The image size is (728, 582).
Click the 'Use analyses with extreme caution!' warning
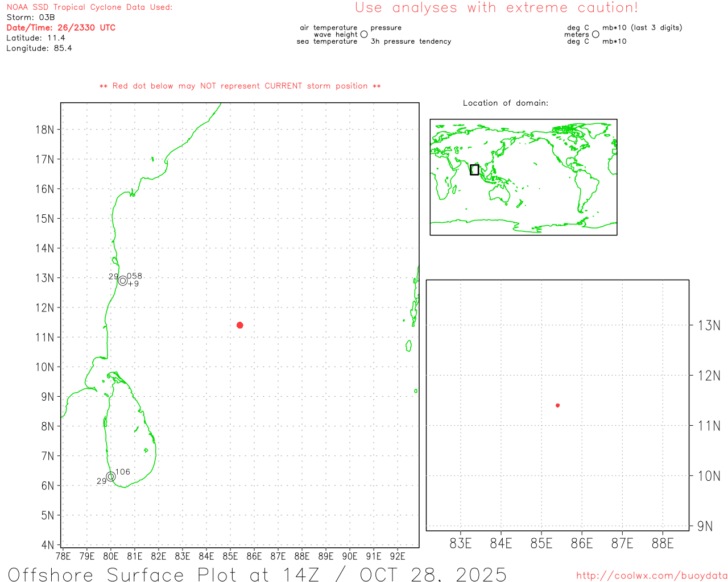496,8
